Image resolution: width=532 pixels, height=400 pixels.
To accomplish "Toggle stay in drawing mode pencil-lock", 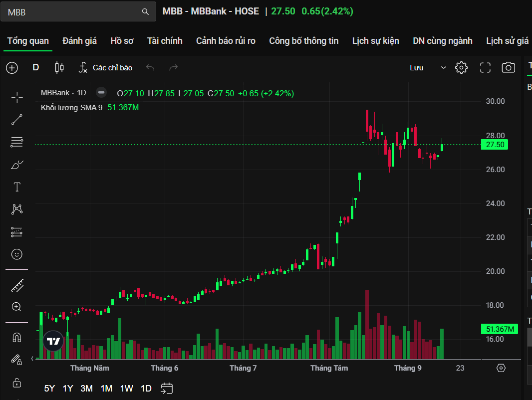I will (17, 360).
